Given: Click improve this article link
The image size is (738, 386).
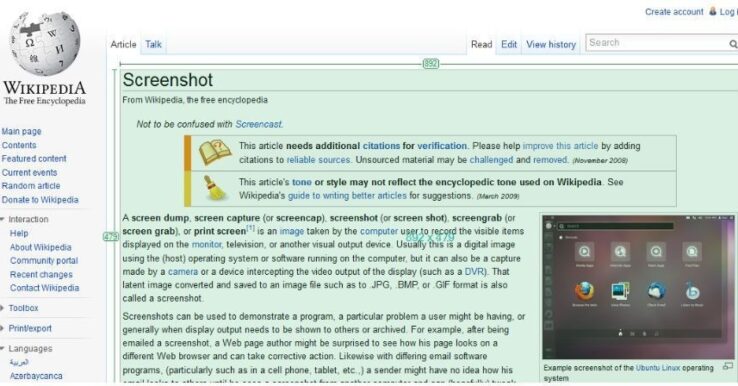Looking at the screenshot, I should pyautogui.click(x=560, y=146).
